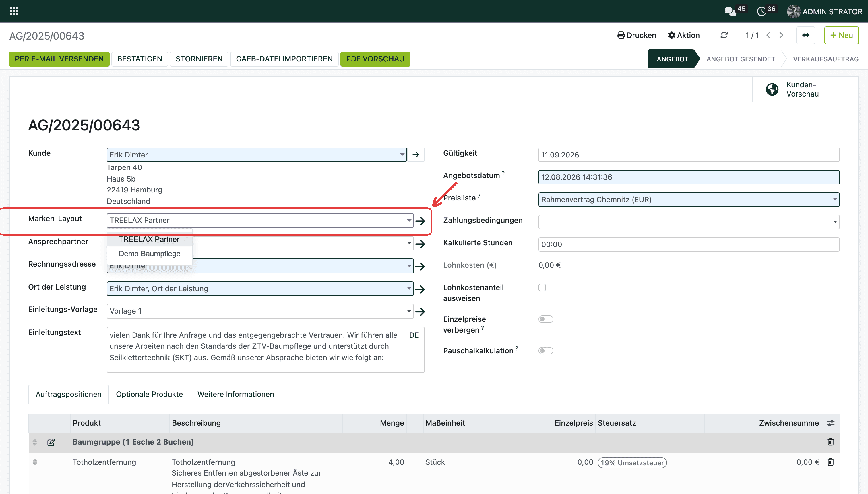Expand the Zahlungsbedingungen dropdown
This screenshot has height=494, width=868.
[835, 222]
